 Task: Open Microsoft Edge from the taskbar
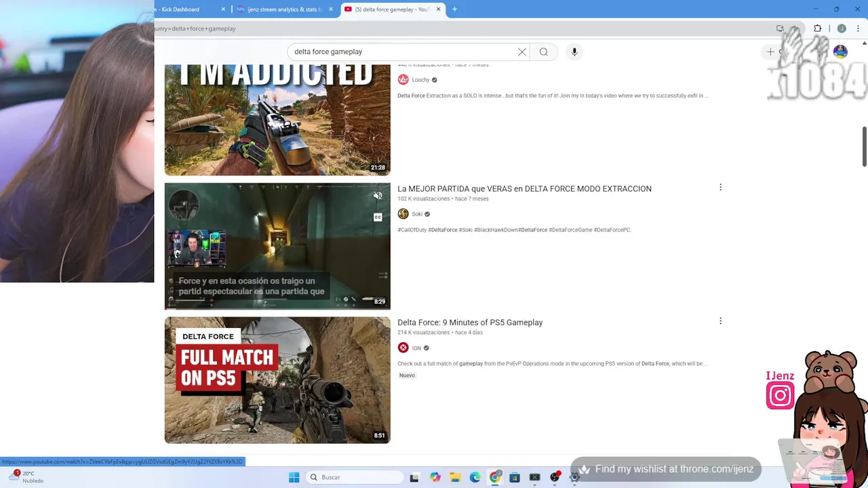click(x=475, y=477)
